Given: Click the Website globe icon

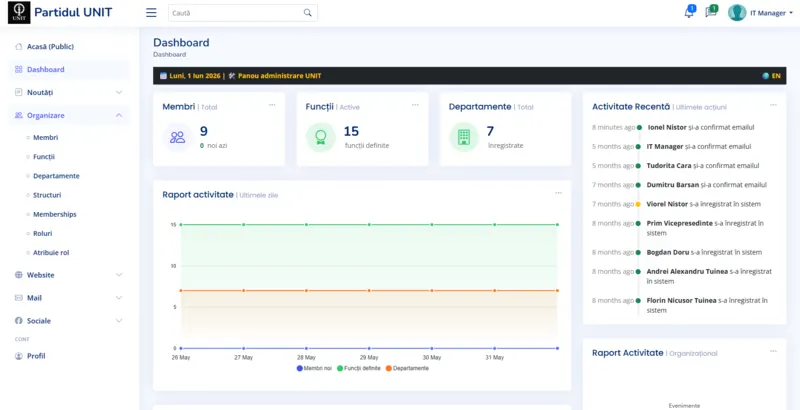Looking at the screenshot, I should (19, 275).
